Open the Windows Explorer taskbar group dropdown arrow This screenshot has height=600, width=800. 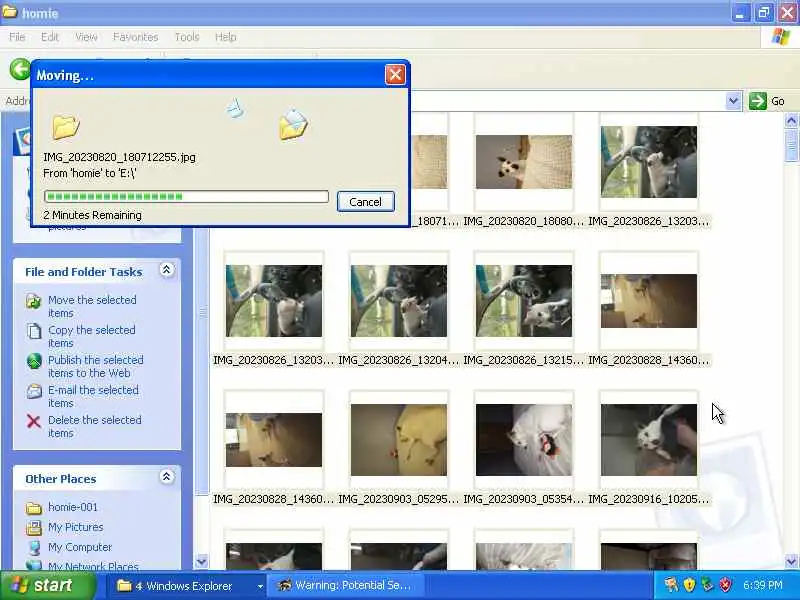click(x=260, y=586)
